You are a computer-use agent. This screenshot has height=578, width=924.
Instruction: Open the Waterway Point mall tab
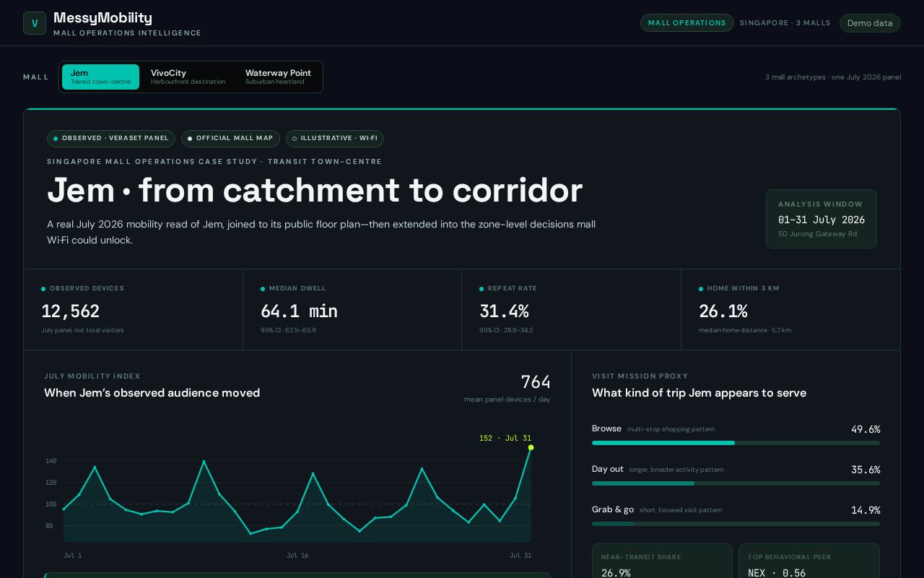(x=278, y=77)
